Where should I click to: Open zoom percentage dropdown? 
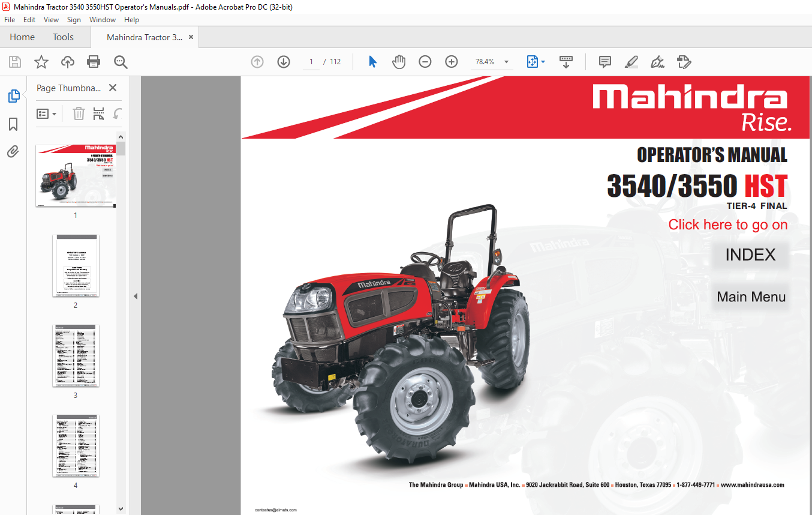(506, 62)
